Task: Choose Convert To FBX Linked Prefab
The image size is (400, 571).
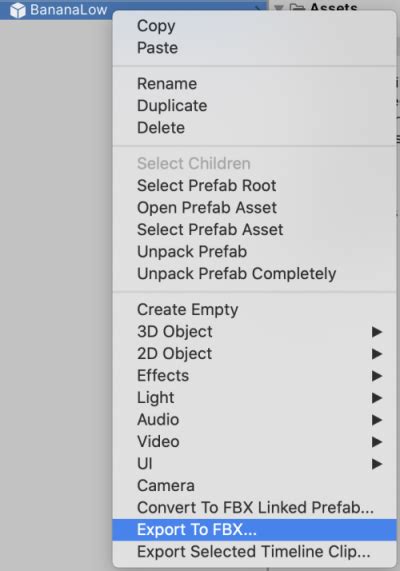Action: click(254, 508)
